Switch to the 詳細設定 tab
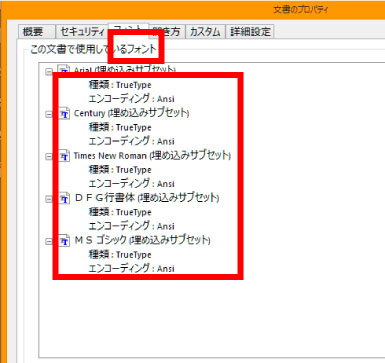 click(x=250, y=32)
